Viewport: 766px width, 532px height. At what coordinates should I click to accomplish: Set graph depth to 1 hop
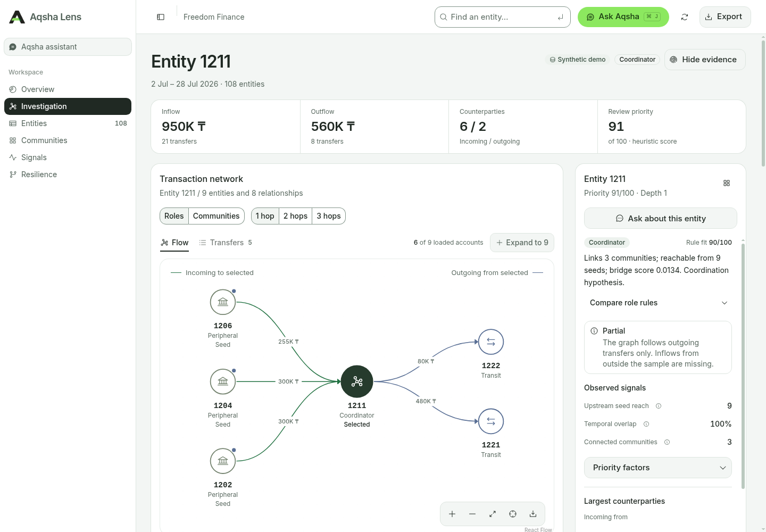265,216
